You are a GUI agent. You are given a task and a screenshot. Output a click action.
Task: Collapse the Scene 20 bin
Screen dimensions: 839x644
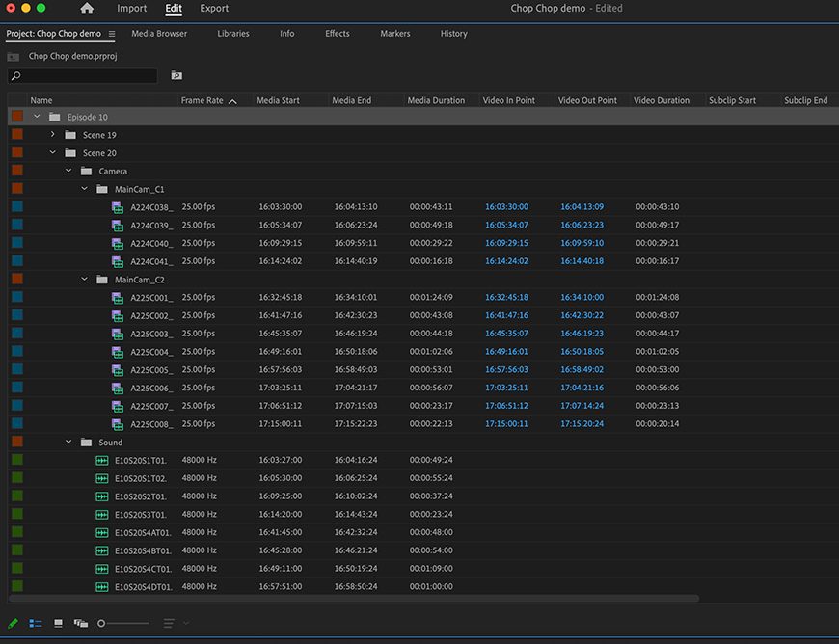tap(52, 152)
